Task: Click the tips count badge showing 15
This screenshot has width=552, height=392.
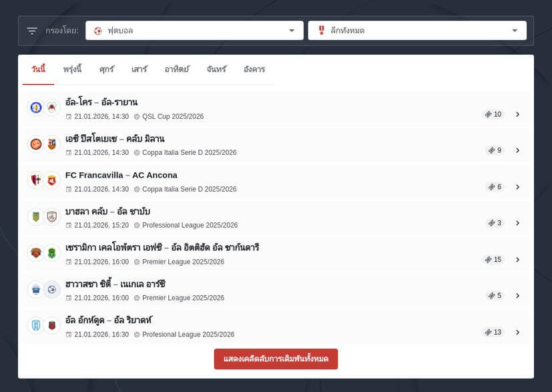Action: pyautogui.click(x=493, y=259)
